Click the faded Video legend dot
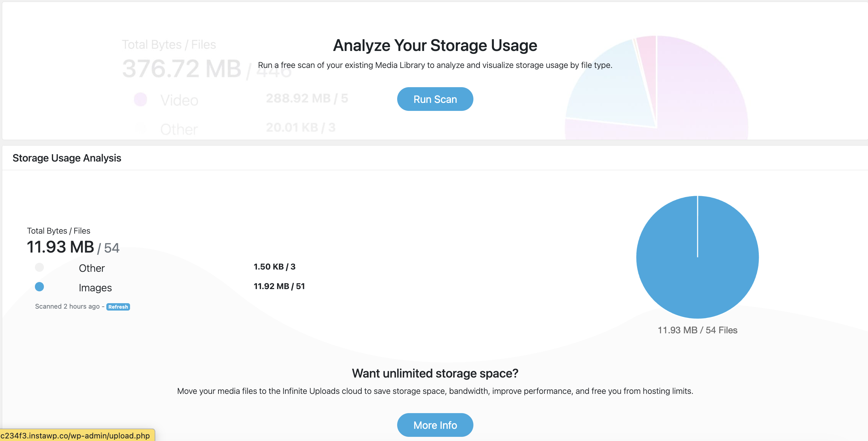The width and height of the screenshot is (868, 441). point(141,99)
